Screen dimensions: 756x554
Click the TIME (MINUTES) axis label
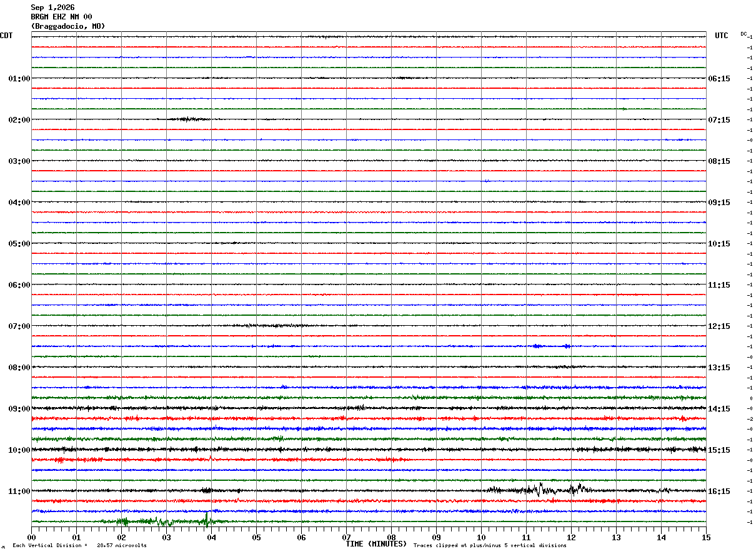click(x=376, y=544)
